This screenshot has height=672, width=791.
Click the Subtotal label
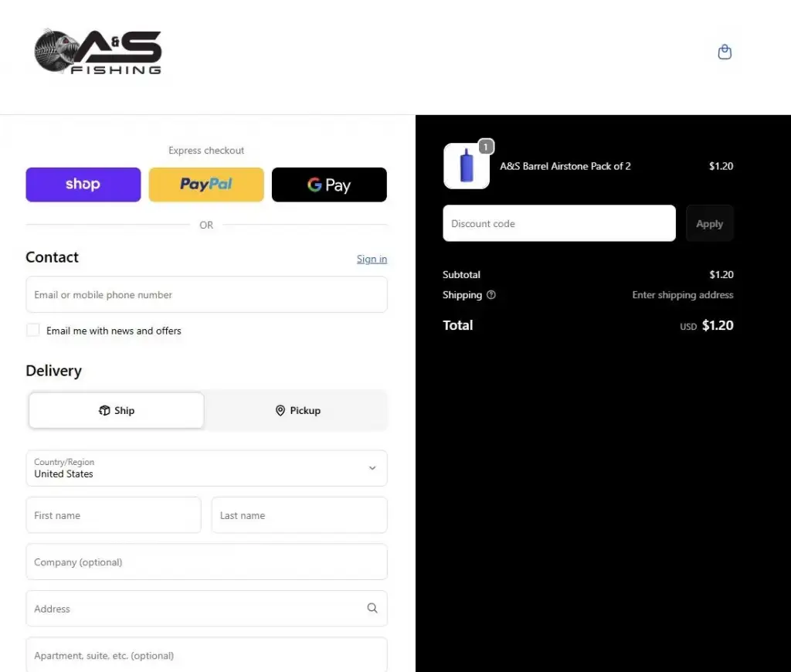coord(462,275)
